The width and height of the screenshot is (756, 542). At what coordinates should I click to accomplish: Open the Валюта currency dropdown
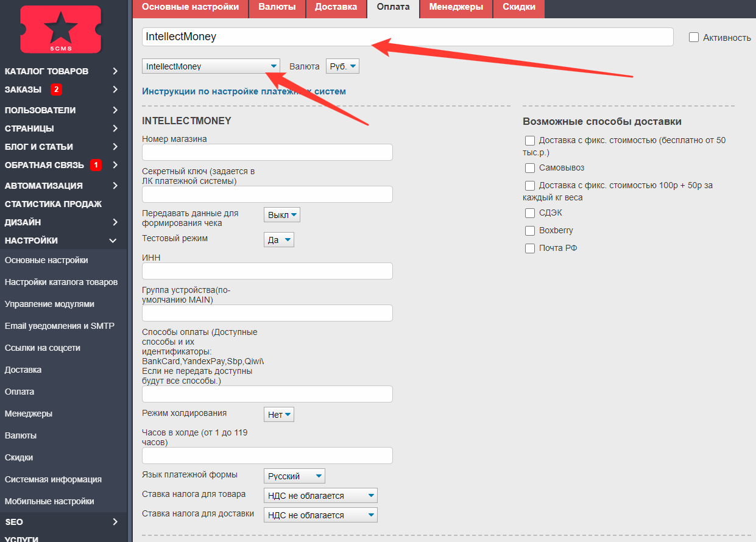[342, 66]
